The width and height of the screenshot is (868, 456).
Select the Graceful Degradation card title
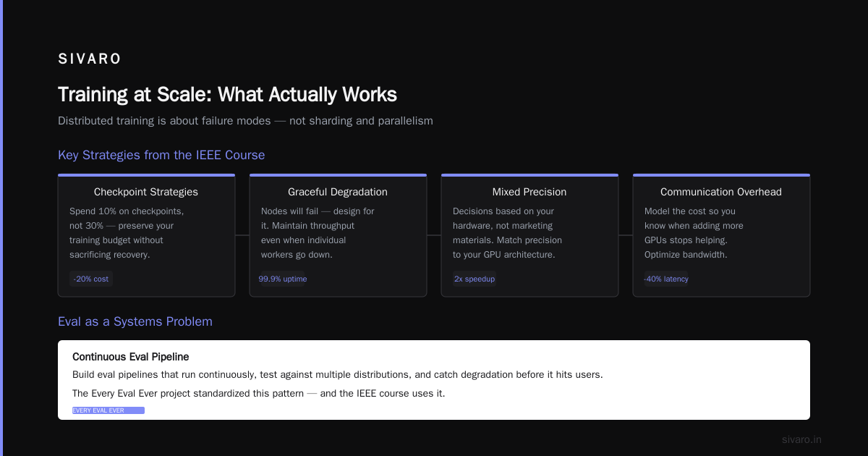tap(338, 192)
